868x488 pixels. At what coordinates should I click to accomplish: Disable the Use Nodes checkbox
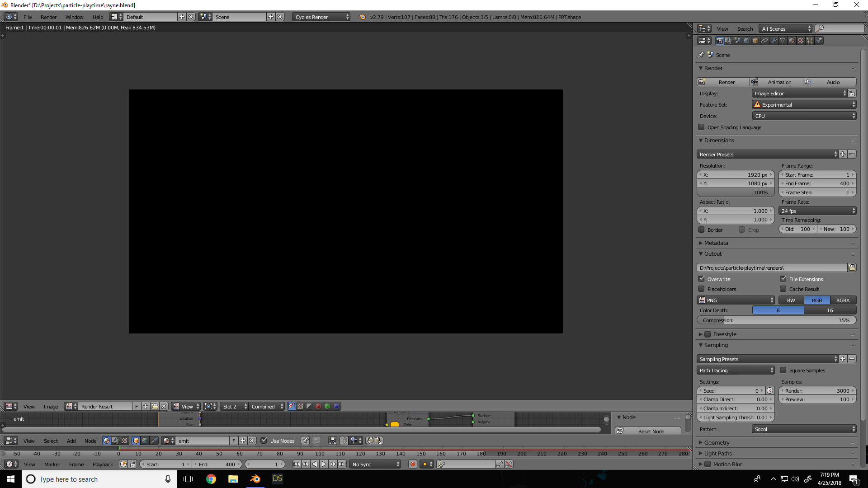point(264,441)
